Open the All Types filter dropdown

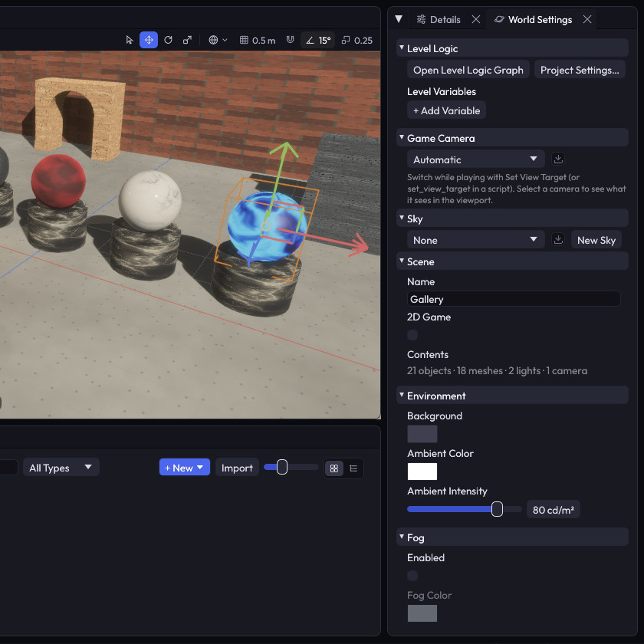pos(61,468)
